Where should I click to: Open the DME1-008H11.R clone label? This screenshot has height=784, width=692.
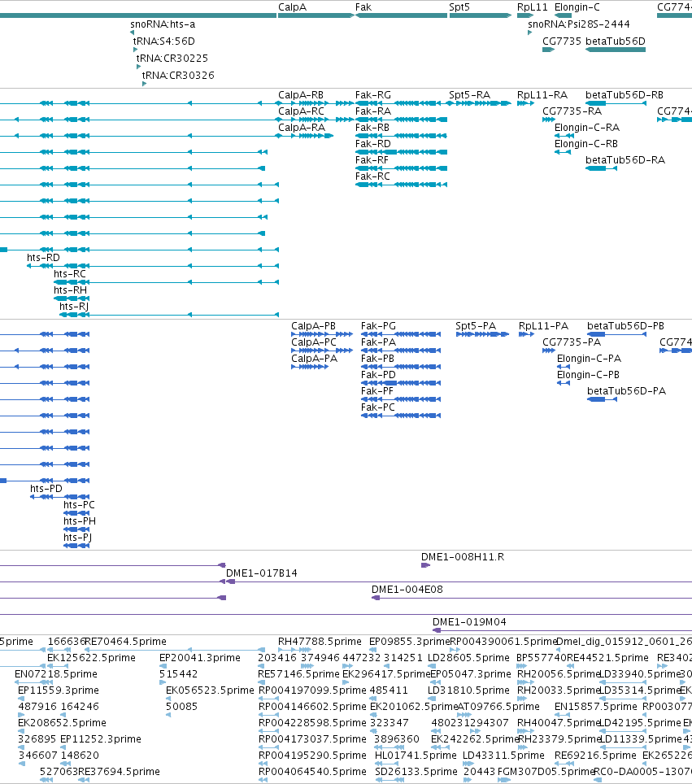463,557
